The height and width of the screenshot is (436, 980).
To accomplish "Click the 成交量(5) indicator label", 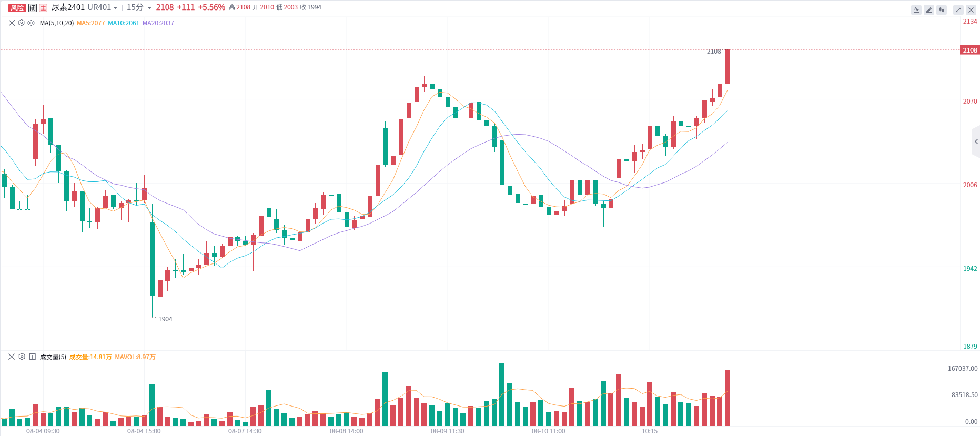I will coord(53,357).
